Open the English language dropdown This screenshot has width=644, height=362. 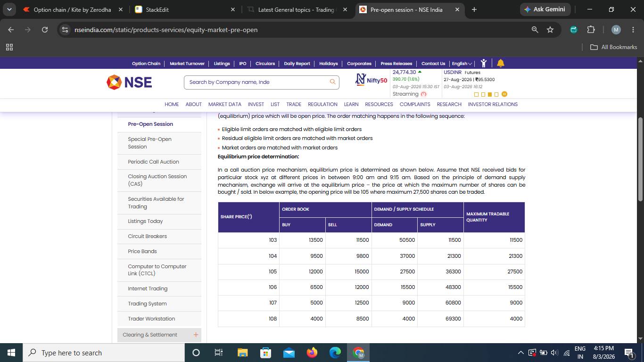462,64
